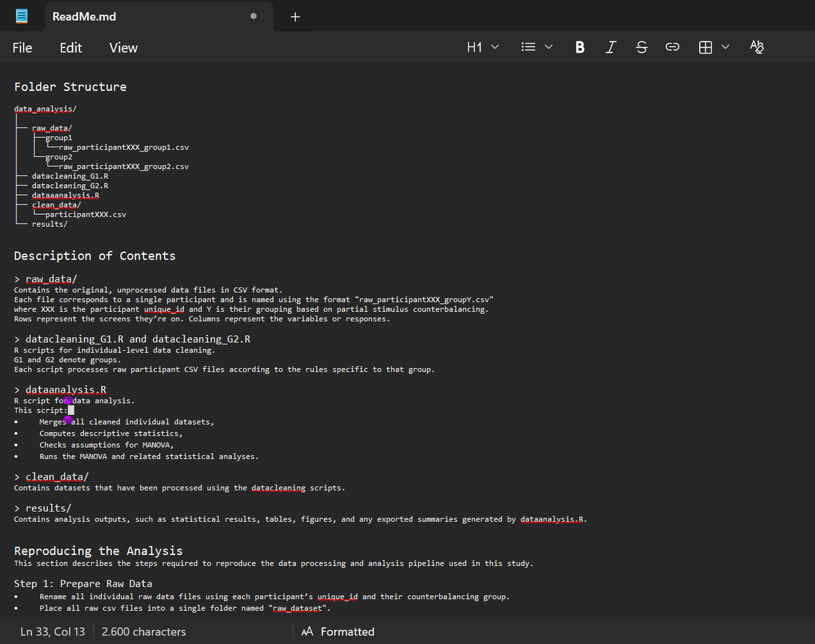Click raw_participantXXX_group2.csv in the tree

pyautogui.click(x=124, y=166)
